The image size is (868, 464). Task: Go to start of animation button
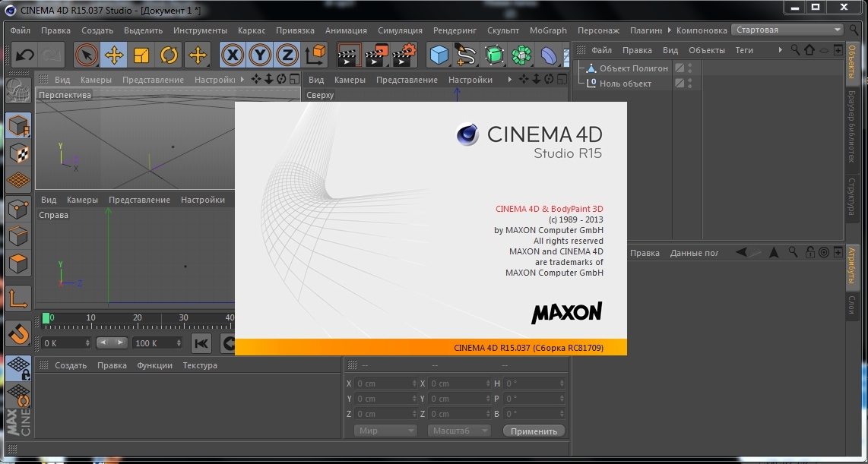click(x=201, y=343)
